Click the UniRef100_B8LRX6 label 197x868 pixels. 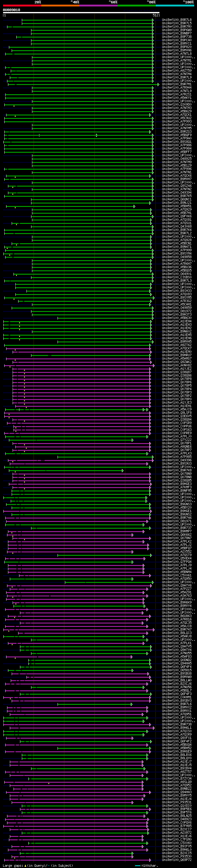177,755
